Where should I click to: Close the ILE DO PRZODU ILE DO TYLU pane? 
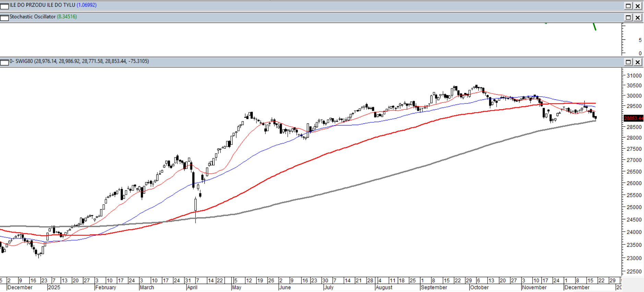(637, 6)
